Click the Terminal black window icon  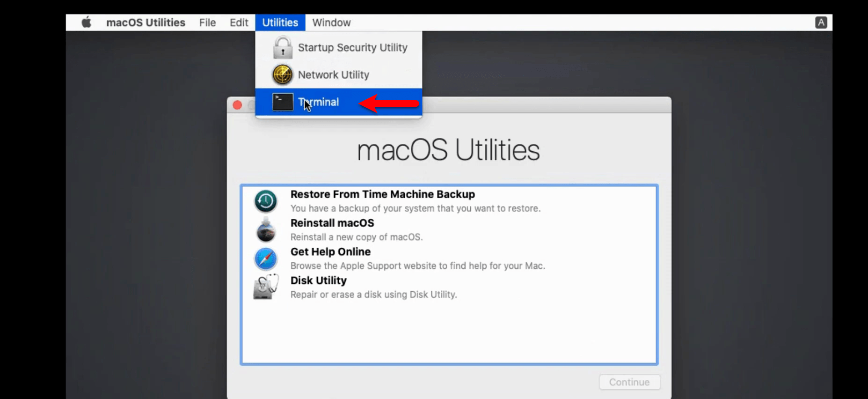tap(283, 102)
